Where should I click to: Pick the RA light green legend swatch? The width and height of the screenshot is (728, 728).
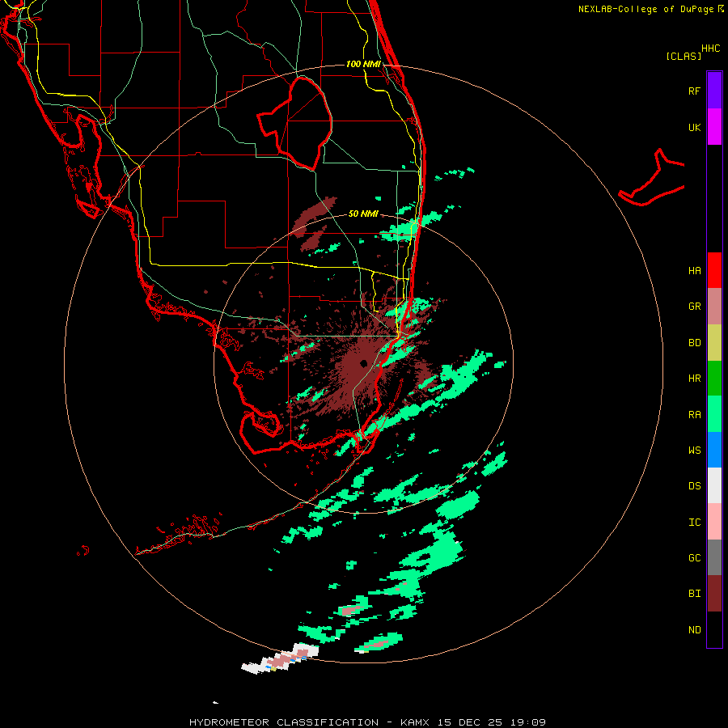click(x=714, y=414)
